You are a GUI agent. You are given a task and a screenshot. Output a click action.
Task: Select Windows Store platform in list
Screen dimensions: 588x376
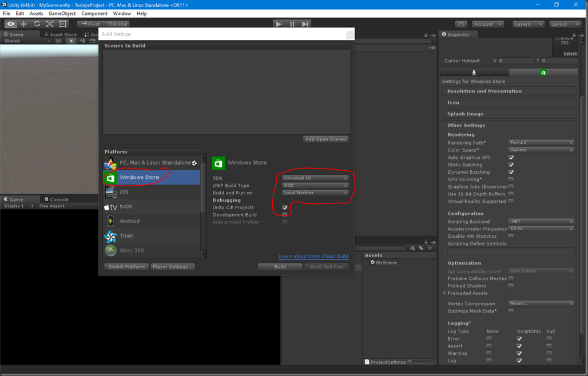point(152,177)
